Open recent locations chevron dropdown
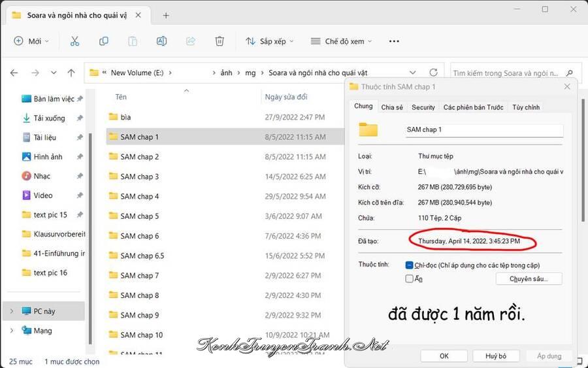The width and height of the screenshot is (588, 368). click(54, 73)
